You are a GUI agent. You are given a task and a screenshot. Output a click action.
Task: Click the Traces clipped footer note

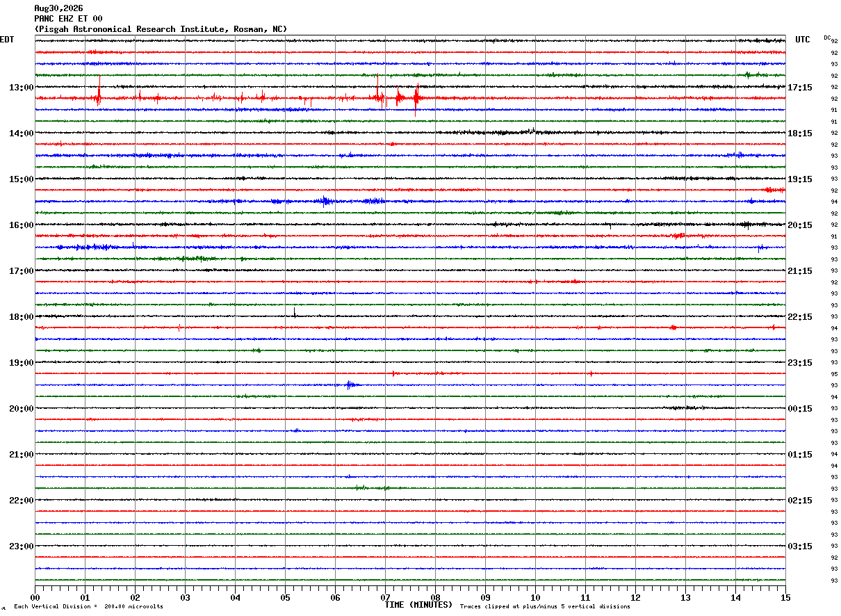[545, 607]
